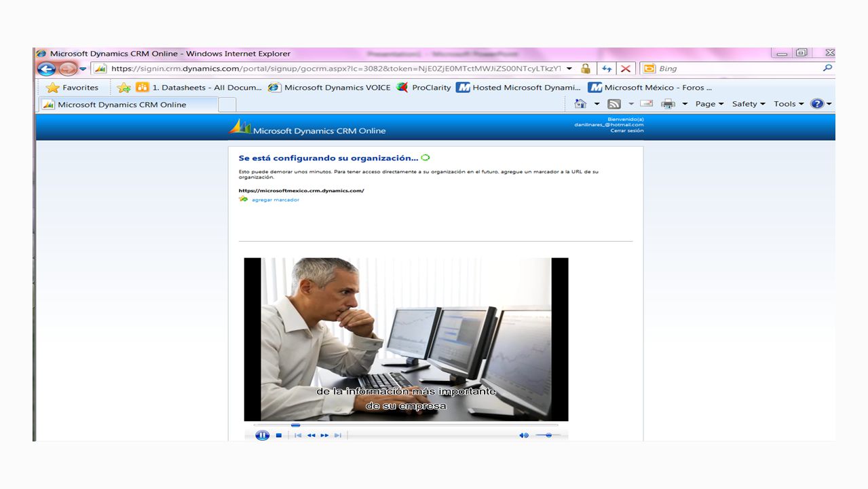868x489 pixels.
Task: Open the '1. Datasheets - All Docum...' favorite
Action: click(199, 88)
